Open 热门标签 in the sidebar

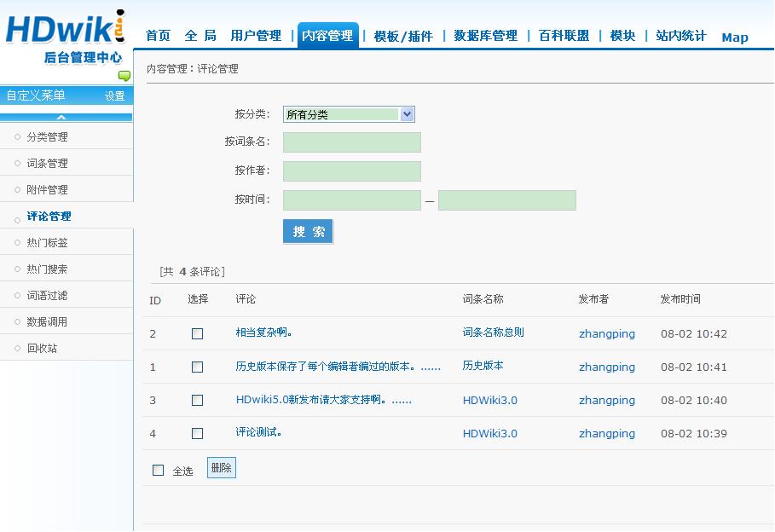(48, 243)
